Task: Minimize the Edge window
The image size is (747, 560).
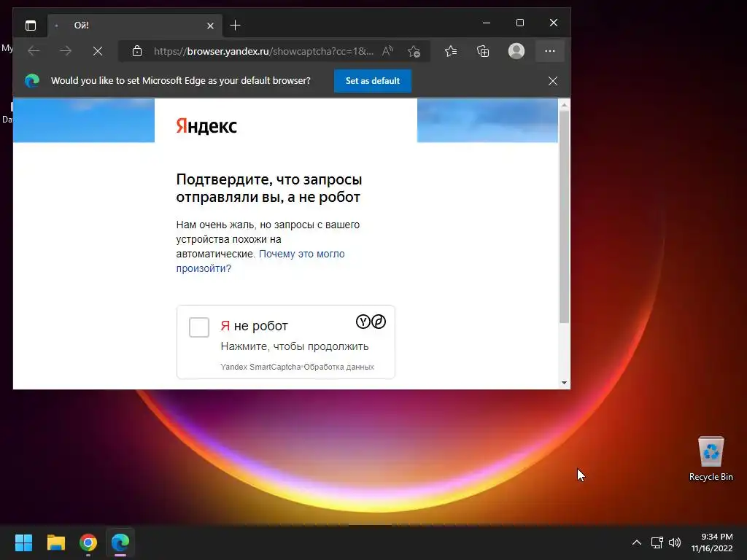Action: [x=487, y=23]
